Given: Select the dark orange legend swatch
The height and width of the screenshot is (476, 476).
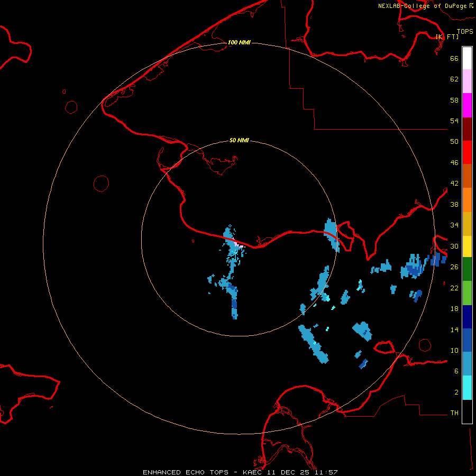Looking at the screenshot, I should point(467,176).
